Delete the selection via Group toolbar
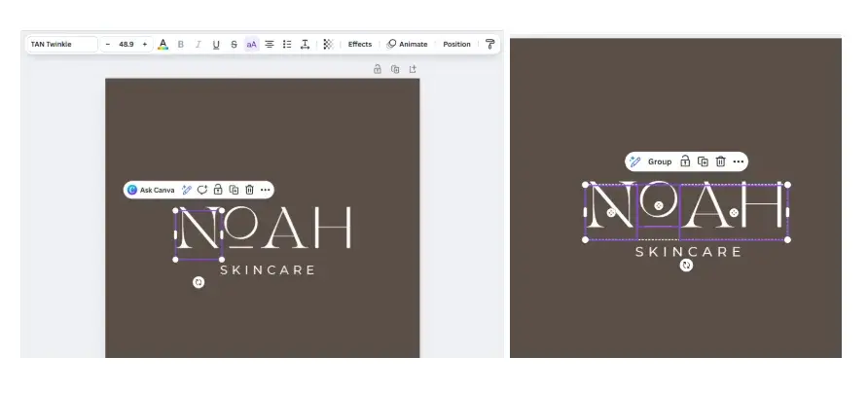 coord(721,161)
